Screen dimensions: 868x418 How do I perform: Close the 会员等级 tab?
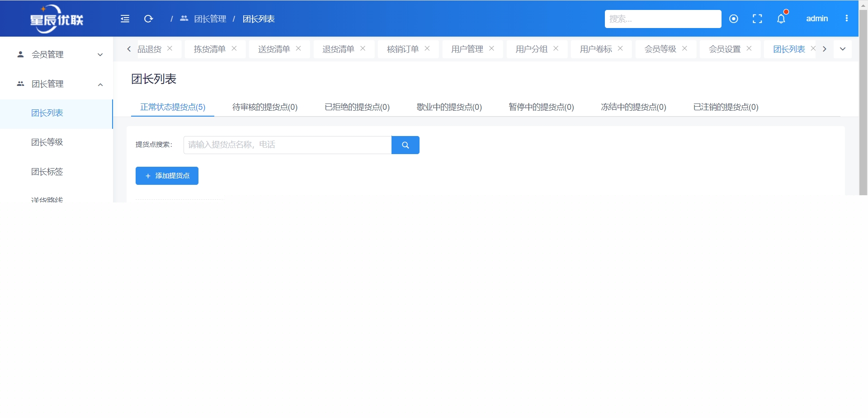pyautogui.click(x=684, y=48)
